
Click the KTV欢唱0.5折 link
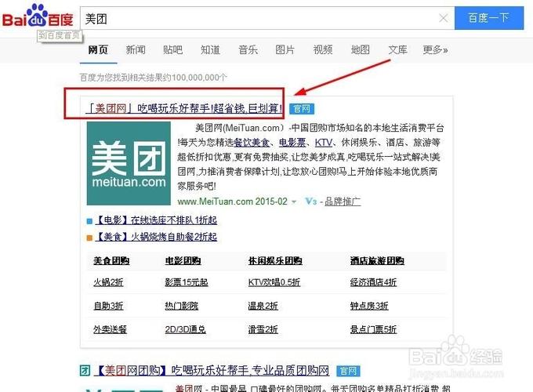pos(274,282)
